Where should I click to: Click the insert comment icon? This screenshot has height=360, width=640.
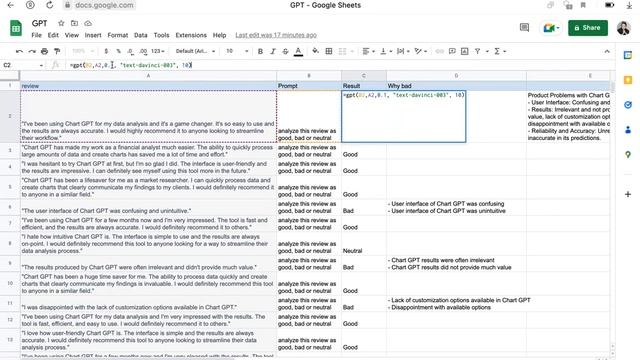[452, 51]
